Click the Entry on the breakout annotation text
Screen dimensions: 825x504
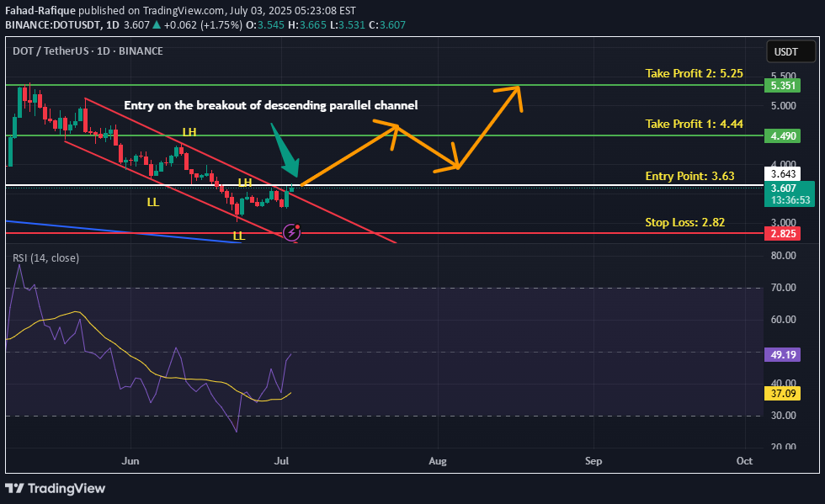(x=270, y=105)
